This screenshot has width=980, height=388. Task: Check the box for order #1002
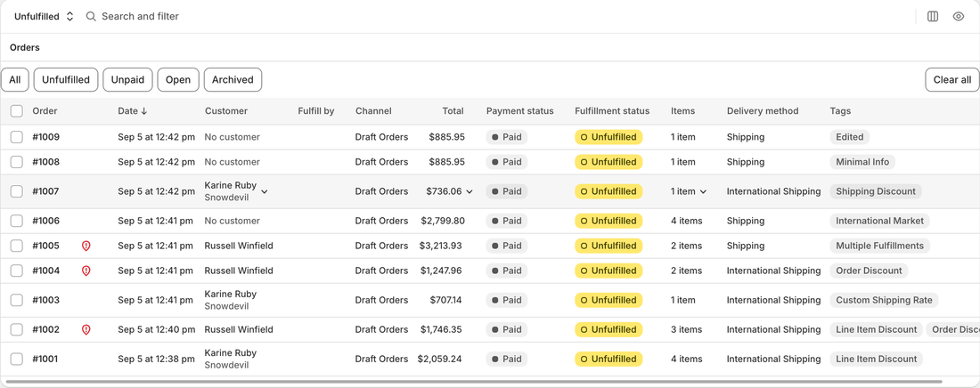click(x=17, y=329)
